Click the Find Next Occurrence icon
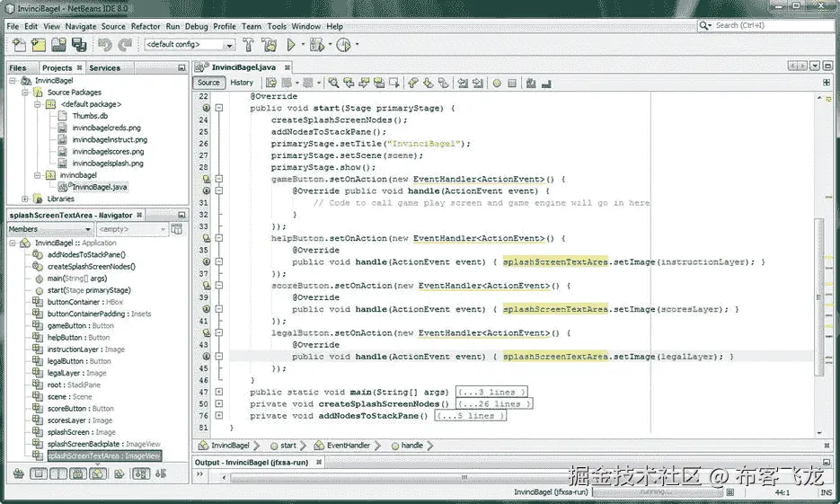Screen dimensions: 840x504 (x=364, y=83)
